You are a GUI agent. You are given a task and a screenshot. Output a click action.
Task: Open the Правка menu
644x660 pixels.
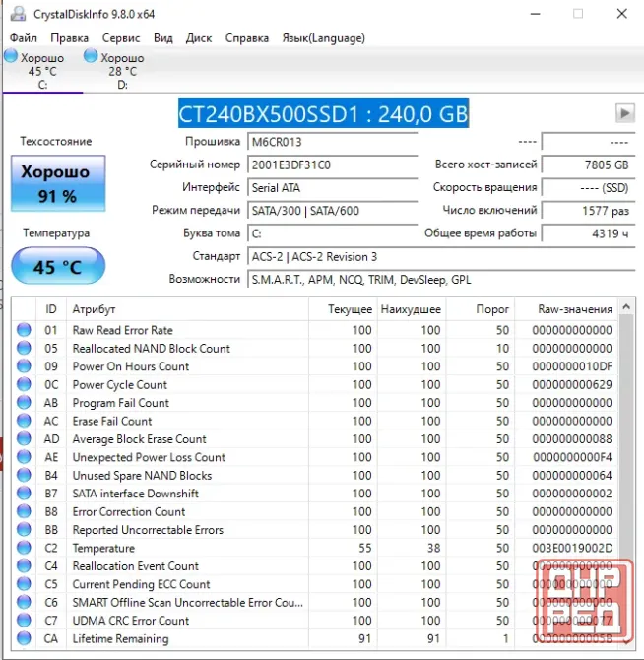69,38
